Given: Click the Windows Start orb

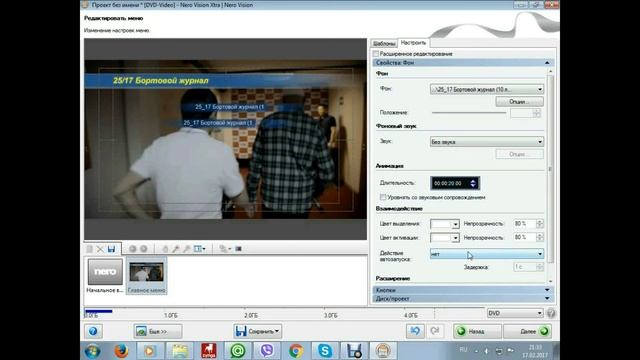Looking at the screenshot, I should [93, 351].
